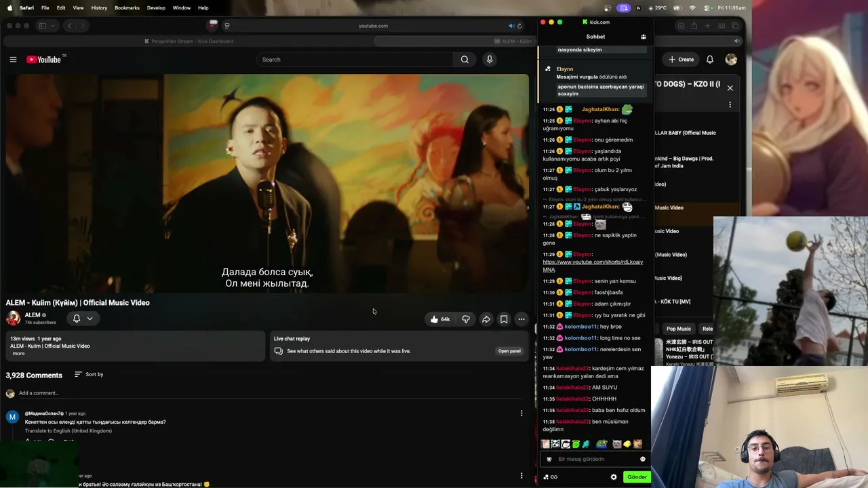Open the emoji picker in Kick chat input

tap(643, 459)
